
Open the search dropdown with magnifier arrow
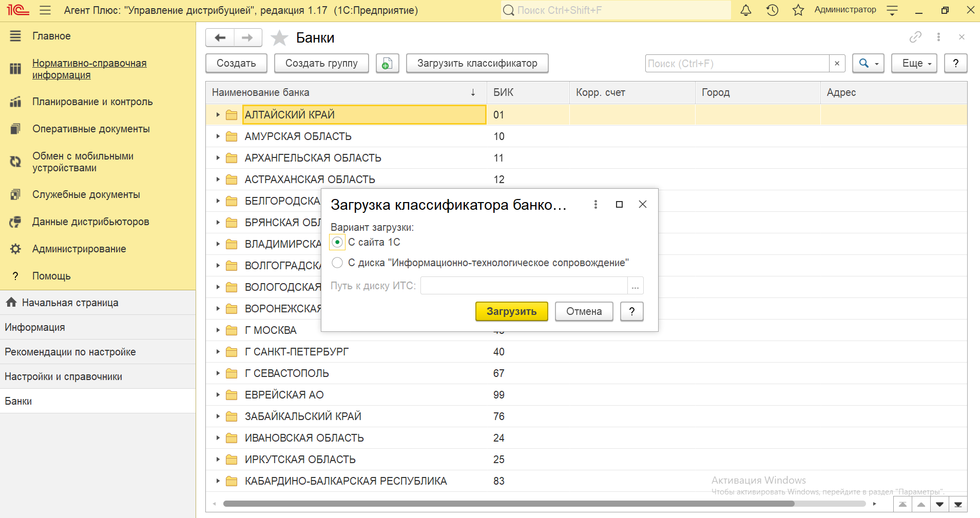868,63
